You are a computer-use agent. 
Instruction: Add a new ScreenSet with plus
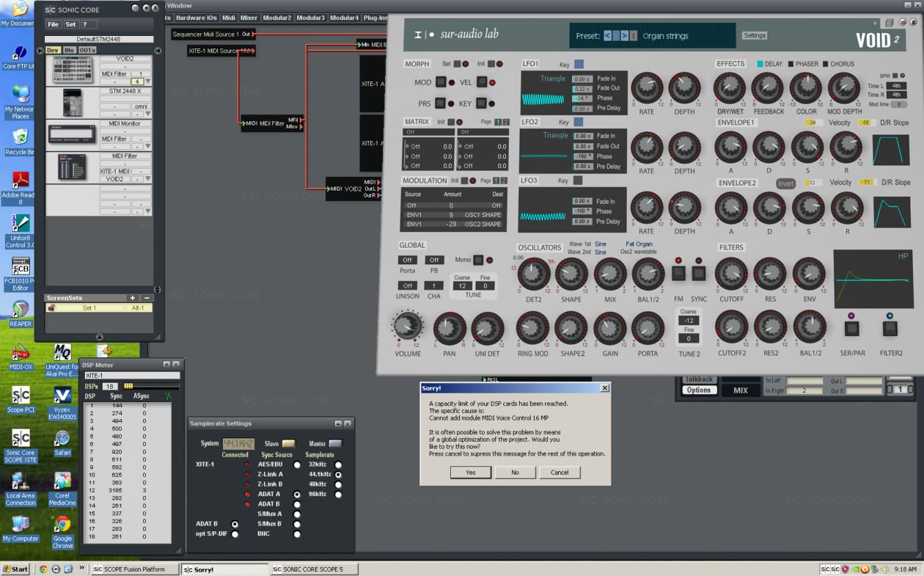(133, 298)
